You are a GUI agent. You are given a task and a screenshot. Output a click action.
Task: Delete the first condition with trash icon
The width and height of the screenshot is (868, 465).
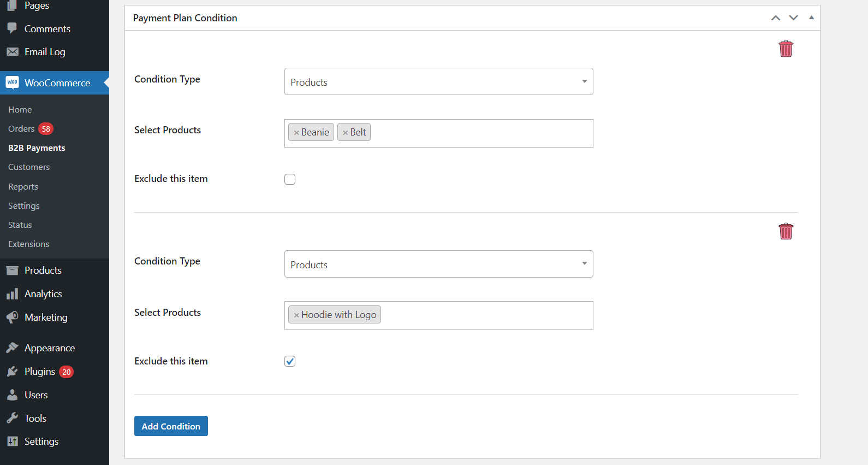[786, 49]
